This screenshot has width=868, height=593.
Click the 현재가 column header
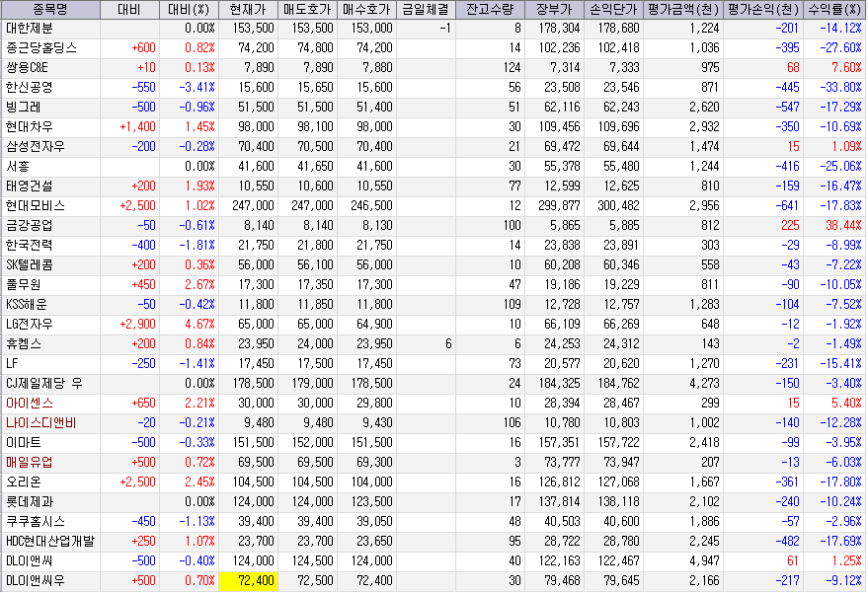click(249, 10)
